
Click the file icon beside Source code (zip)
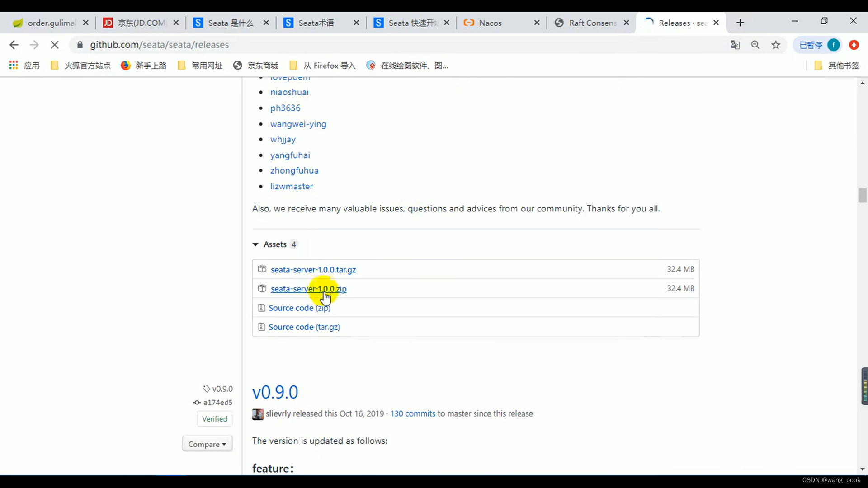pyautogui.click(x=261, y=308)
